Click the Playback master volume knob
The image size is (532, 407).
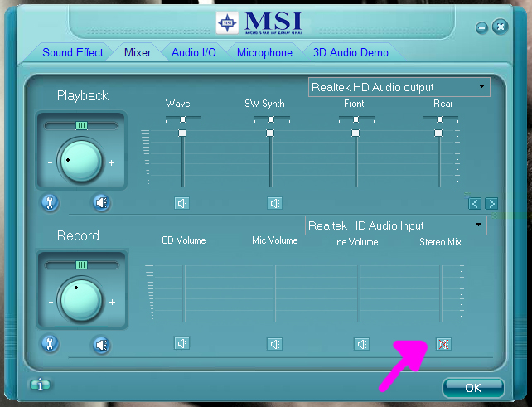[x=81, y=161]
